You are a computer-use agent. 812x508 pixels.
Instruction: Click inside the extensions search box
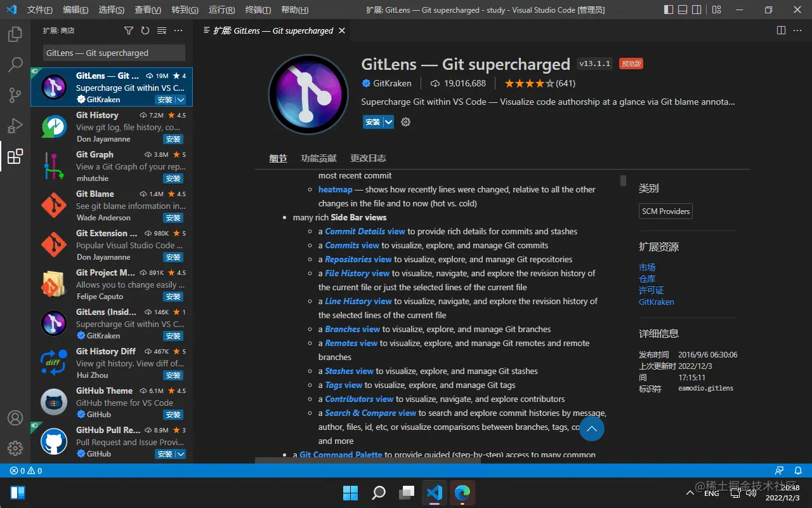(x=112, y=53)
